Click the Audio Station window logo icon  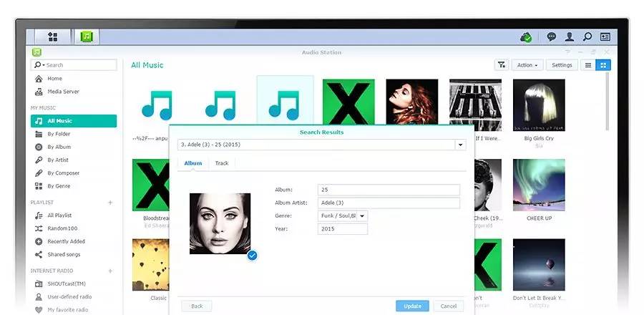pos(36,52)
